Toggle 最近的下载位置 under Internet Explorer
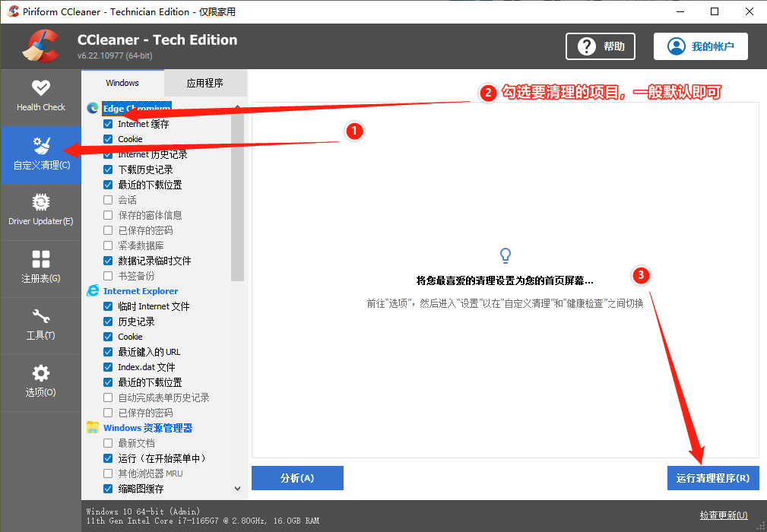This screenshot has width=767, height=532. tap(108, 382)
